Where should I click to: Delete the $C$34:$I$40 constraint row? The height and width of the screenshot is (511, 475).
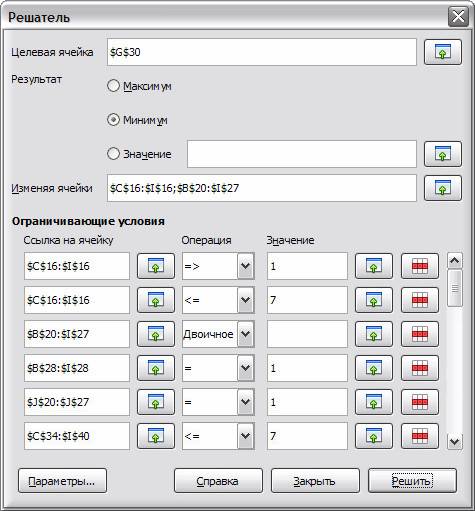pos(420,436)
